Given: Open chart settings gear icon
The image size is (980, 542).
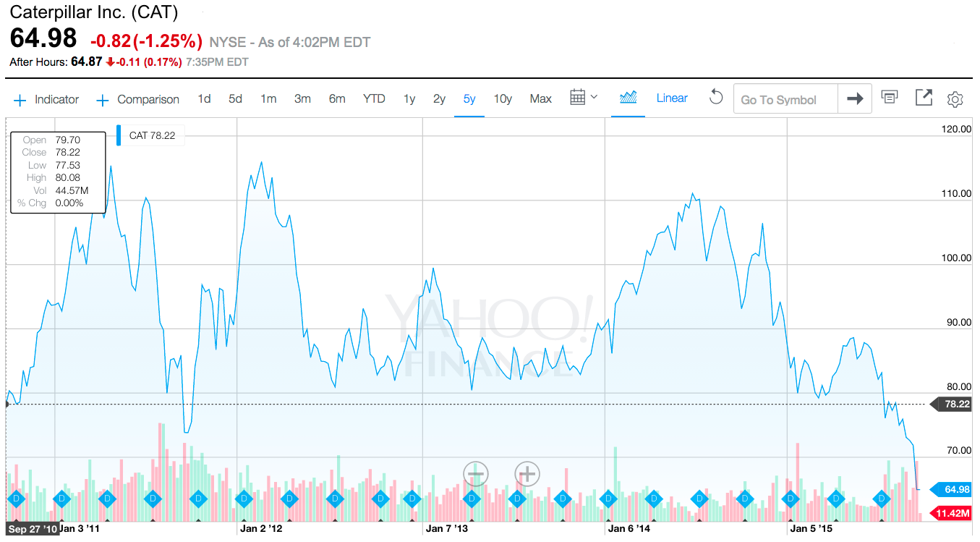Looking at the screenshot, I should tap(955, 99).
